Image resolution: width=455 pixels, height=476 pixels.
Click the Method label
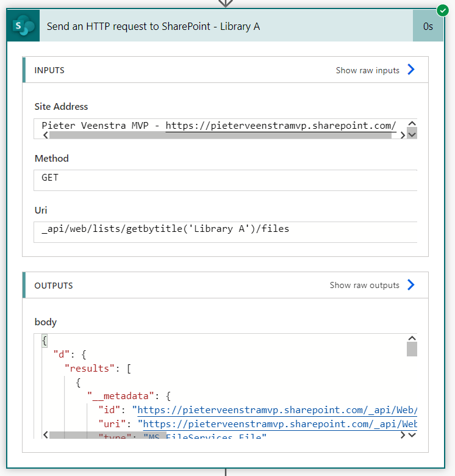52,159
